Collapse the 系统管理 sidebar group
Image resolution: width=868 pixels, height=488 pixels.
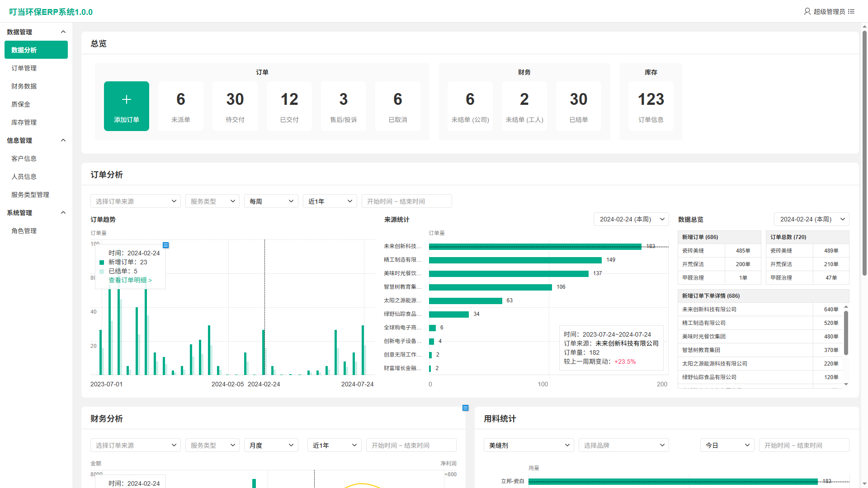(x=63, y=212)
